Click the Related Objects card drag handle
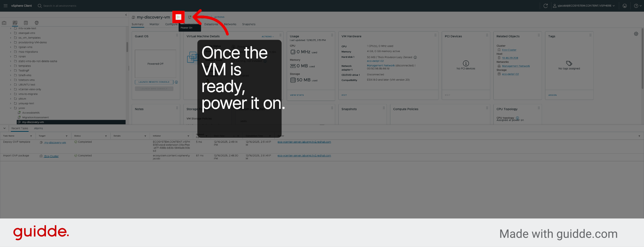This screenshot has height=247, width=644. 539,35
